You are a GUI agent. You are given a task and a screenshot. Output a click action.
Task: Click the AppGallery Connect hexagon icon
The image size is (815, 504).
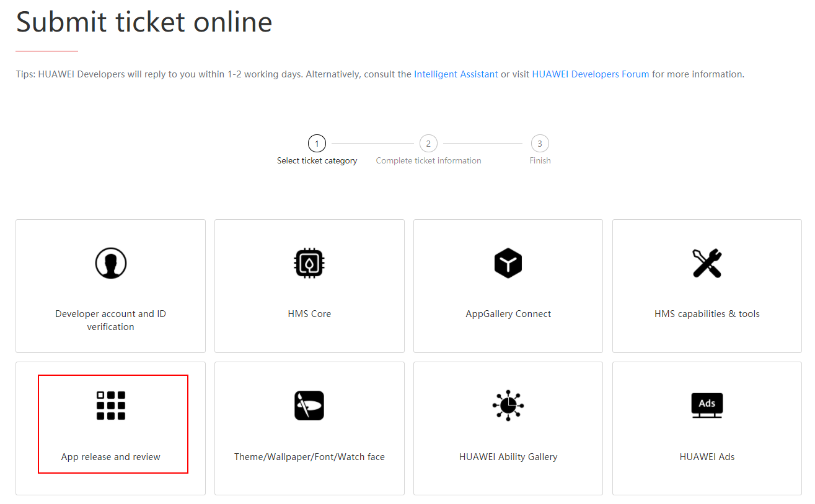(508, 263)
